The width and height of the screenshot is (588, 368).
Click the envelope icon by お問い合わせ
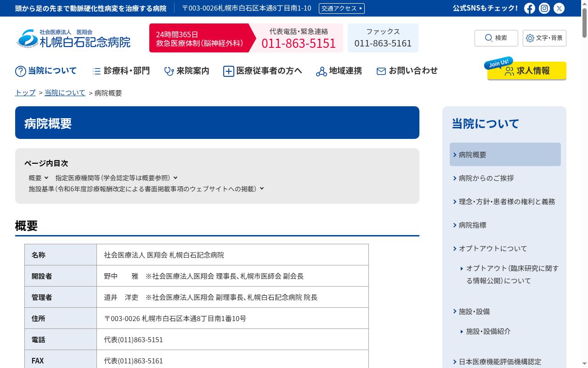(x=381, y=71)
